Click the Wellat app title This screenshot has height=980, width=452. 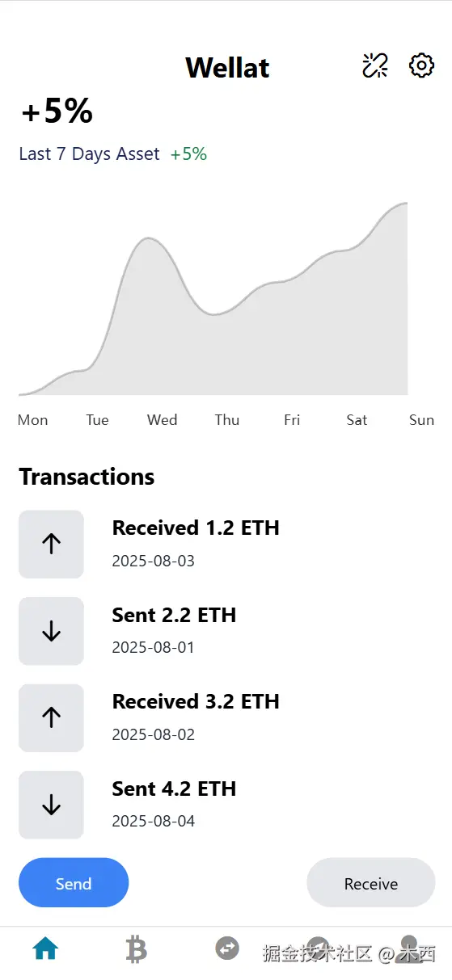click(x=227, y=67)
